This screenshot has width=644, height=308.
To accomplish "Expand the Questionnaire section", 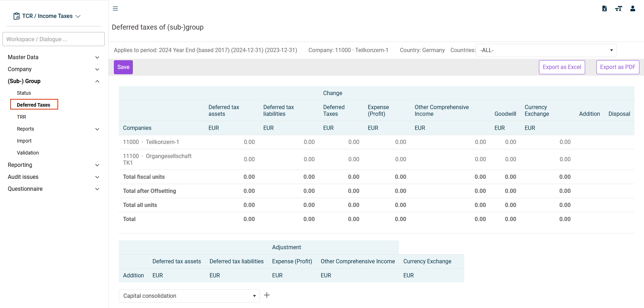I will [x=54, y=189].
